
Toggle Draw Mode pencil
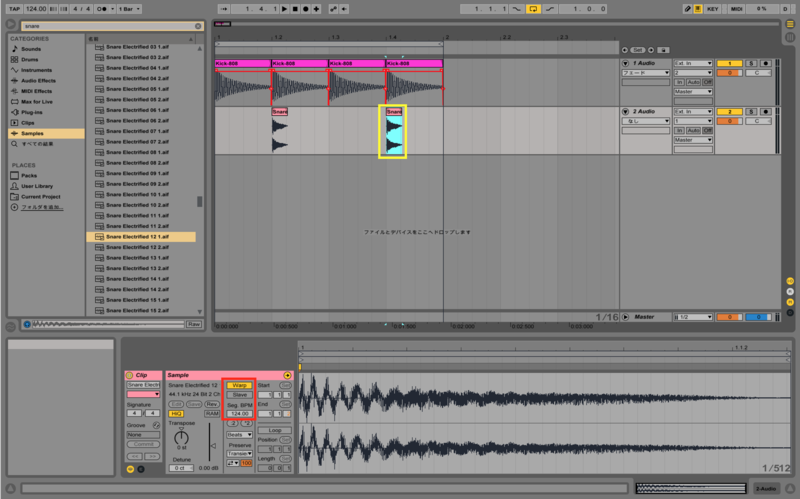[x=688, y=9]
